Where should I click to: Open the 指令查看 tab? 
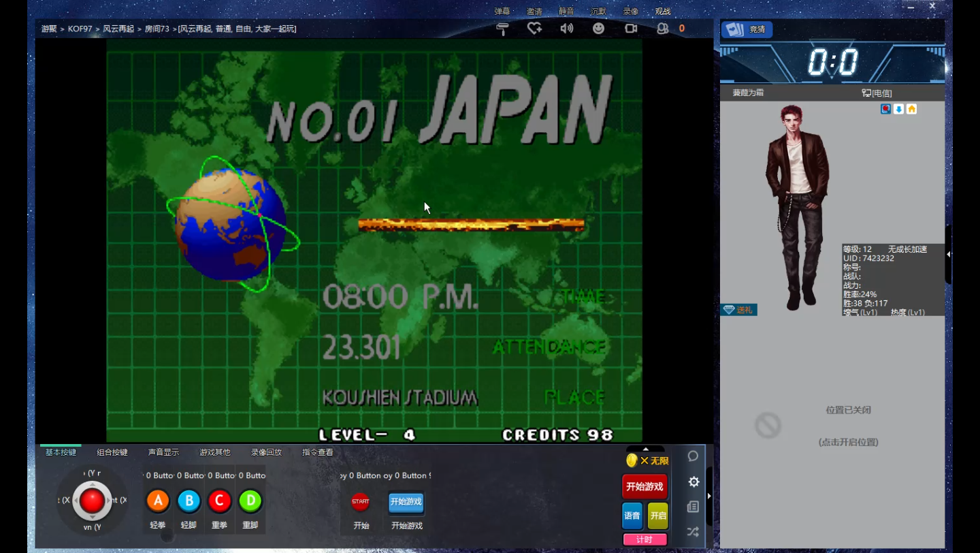318,452
